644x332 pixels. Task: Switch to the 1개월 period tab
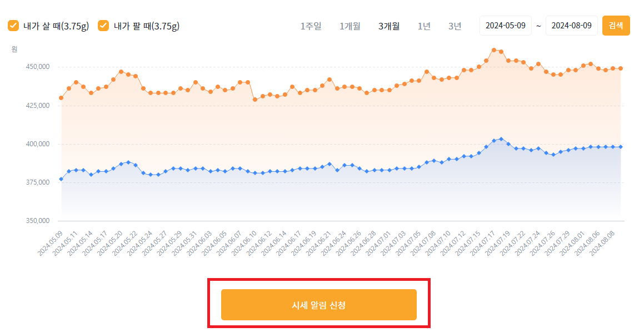(x=350, y=26)
